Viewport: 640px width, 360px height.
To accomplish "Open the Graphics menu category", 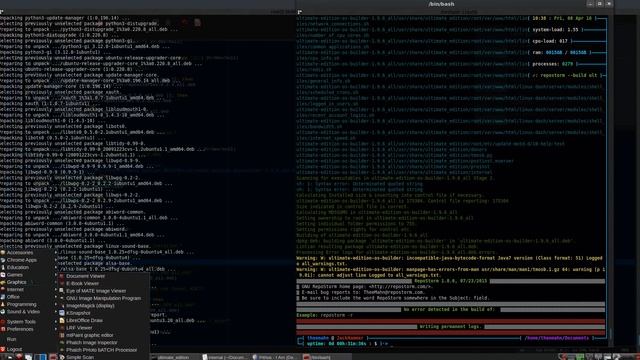I will pyautogui.click(x=16, y=282).
